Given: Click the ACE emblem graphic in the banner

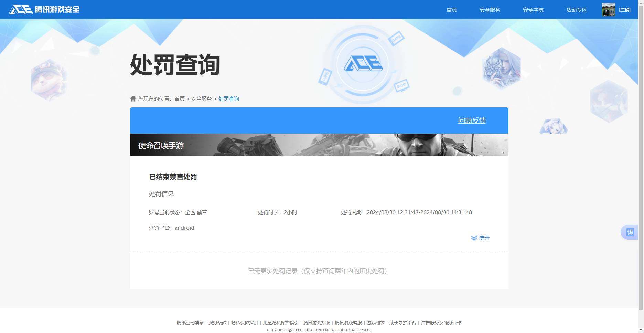Looking at the screenshot, I should coord(364,64).
